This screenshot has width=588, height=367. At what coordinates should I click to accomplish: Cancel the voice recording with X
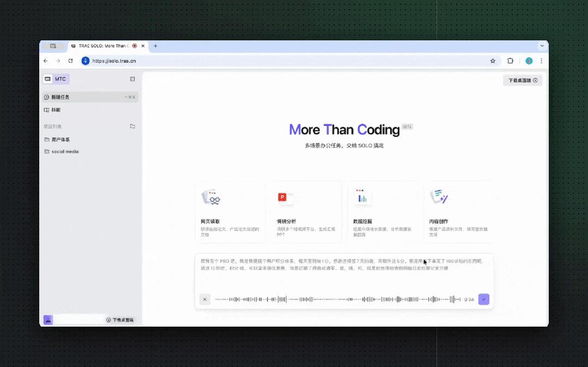click(205, 299)
